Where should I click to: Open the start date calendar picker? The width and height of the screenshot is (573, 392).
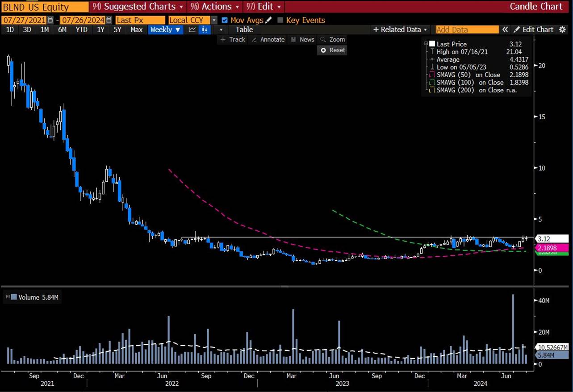(50, 20)
